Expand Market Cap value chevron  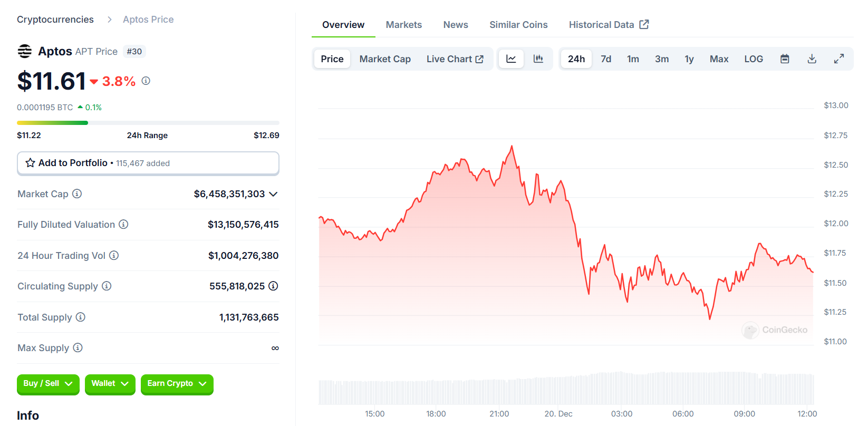[273, 194]
